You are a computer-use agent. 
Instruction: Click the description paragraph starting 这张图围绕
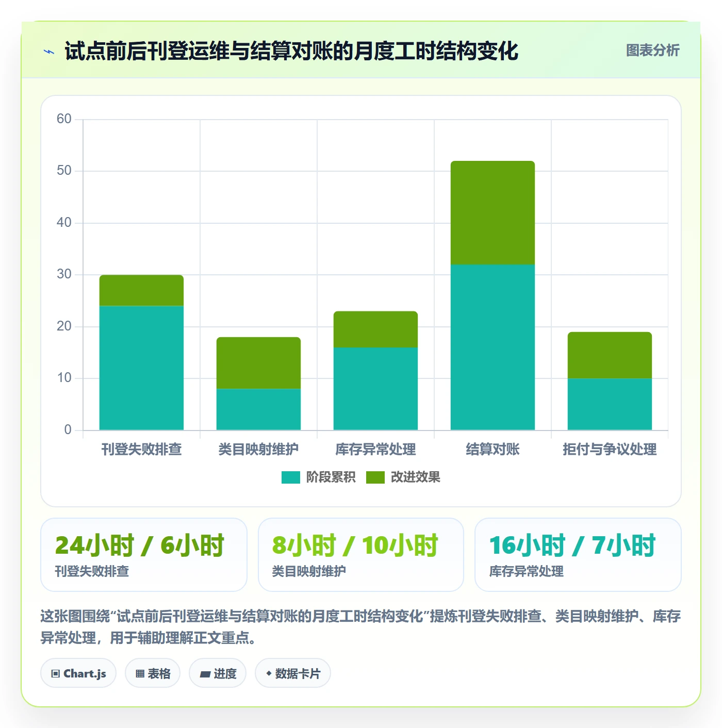[360, 627]
